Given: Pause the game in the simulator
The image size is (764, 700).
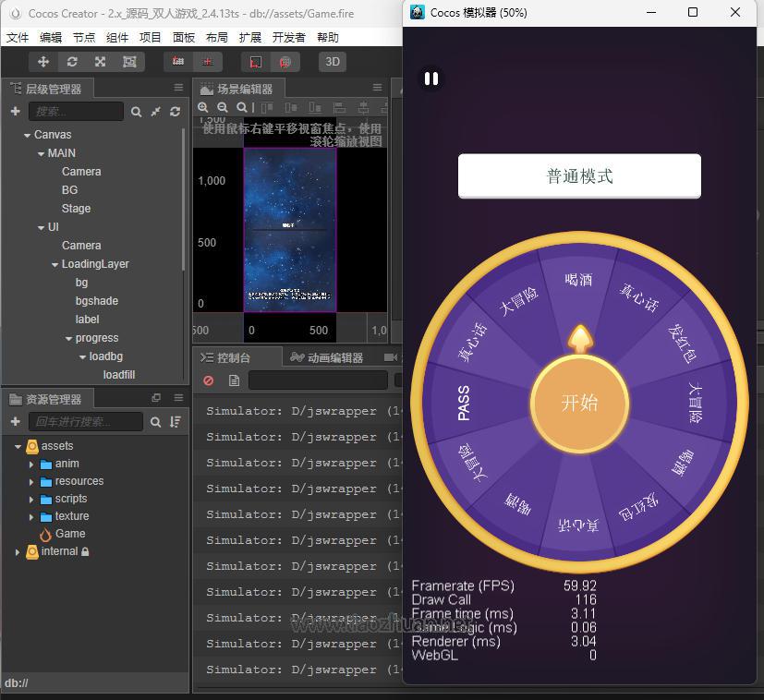Looking at the screenshot, I should point(431,79).
